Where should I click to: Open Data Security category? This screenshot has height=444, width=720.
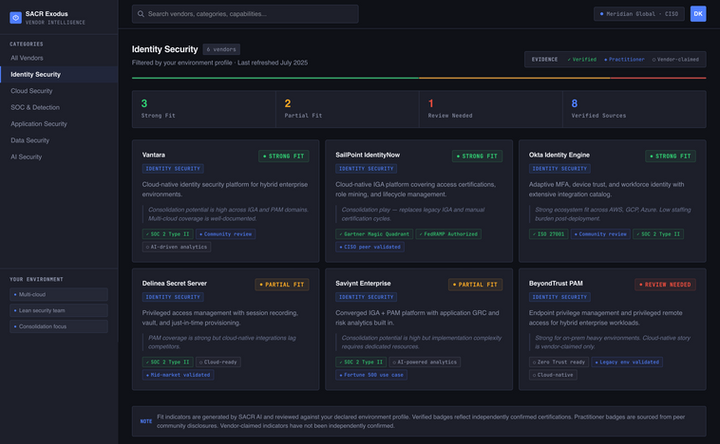click(x=59, y=141)
